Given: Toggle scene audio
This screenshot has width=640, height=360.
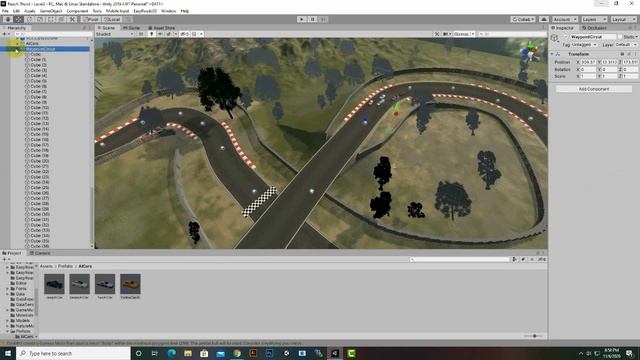Looking at the screenshot, I should click(160, 34).
